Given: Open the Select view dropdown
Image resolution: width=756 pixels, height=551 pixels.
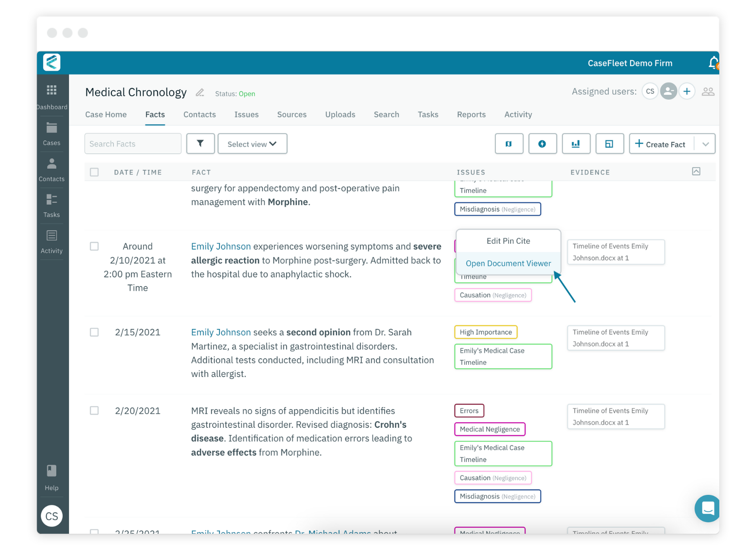Looking at the screenshot, I should (252, 144).
